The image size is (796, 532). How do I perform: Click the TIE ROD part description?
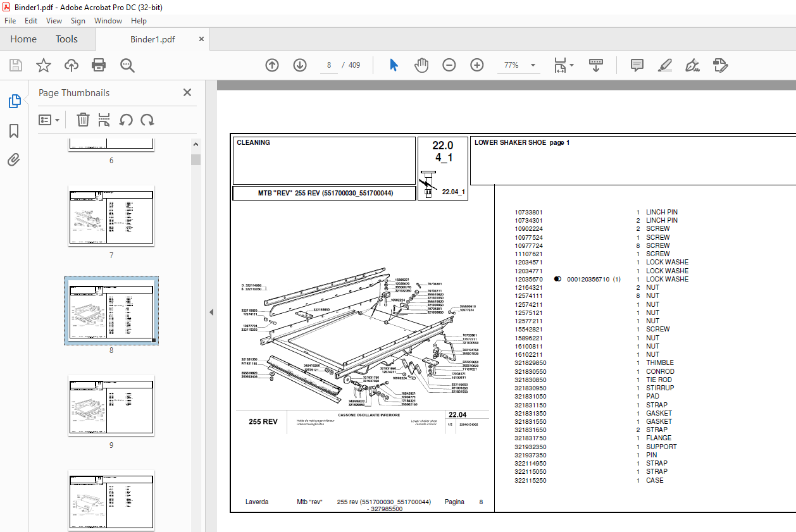pos(659,380)
